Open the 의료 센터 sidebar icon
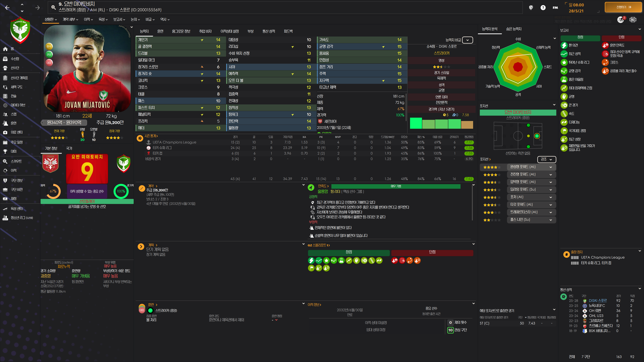The image size is (644, 362). pos(5,132)
